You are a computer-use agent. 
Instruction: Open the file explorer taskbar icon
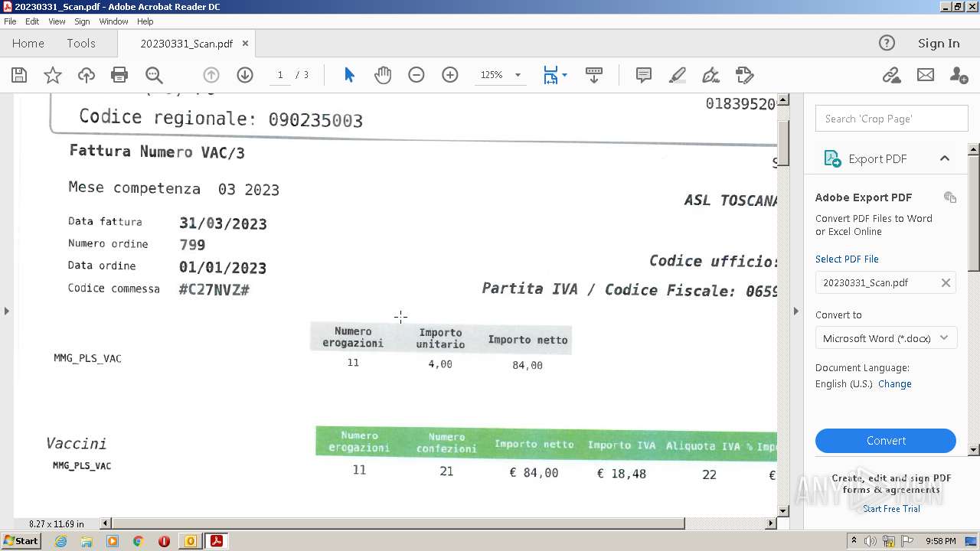point(87,541)
